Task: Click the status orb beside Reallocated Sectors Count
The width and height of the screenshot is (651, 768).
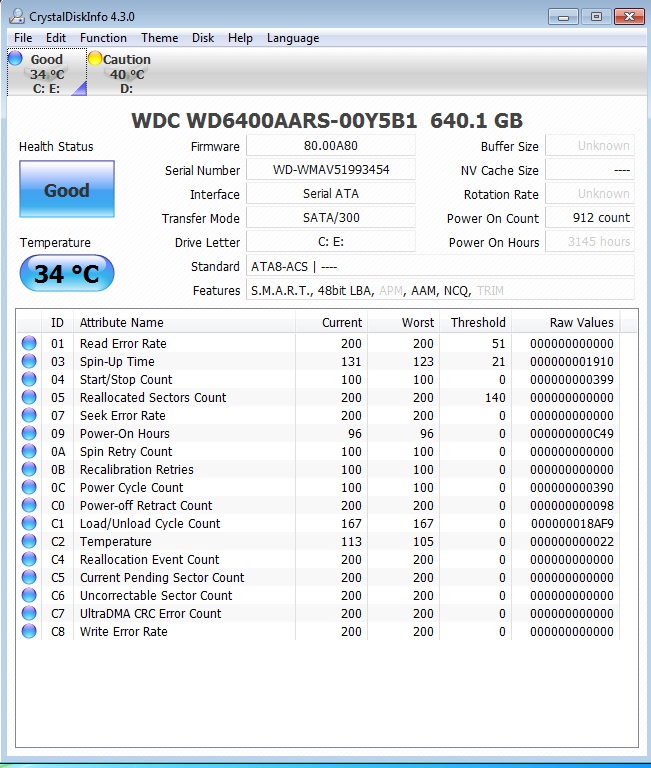Action: tap(29, 397)
